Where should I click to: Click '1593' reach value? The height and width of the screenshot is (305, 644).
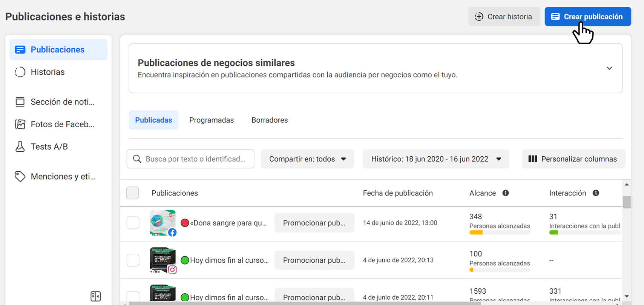coord(478,291)
